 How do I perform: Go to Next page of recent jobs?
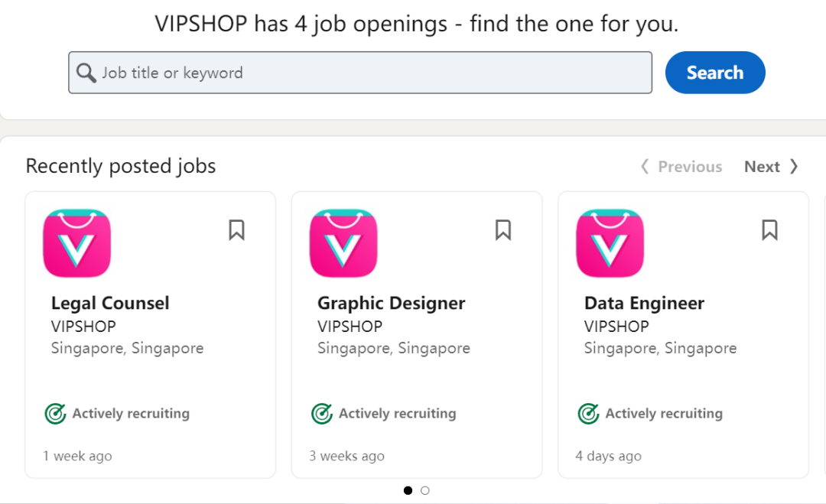tap(771, 167)
